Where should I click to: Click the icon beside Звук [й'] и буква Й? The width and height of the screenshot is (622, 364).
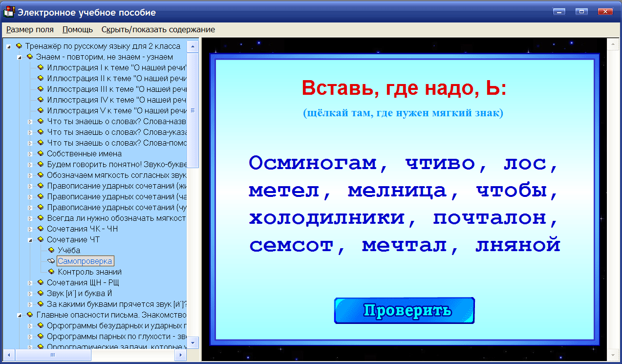41,293
